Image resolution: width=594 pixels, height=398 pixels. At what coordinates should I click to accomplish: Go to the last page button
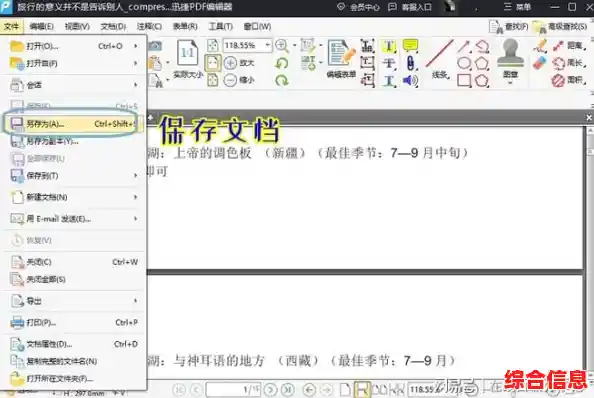(288, 389)
